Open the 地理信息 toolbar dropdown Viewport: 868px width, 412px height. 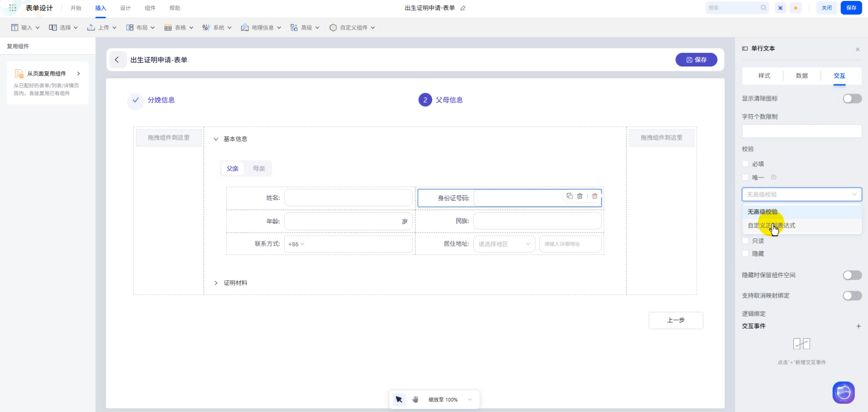point(261,28)
